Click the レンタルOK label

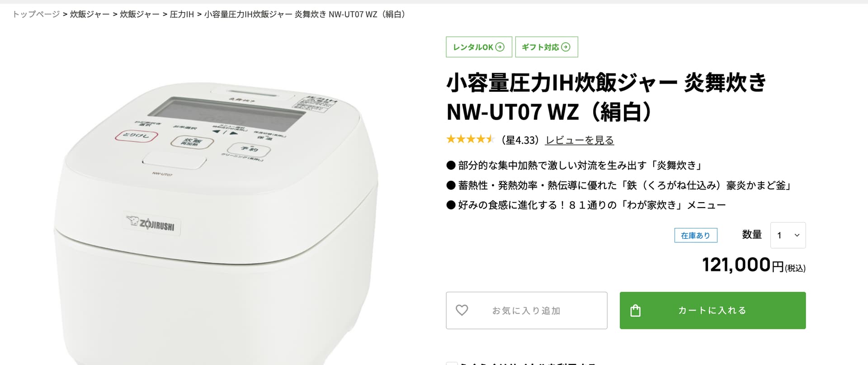pyautogui.click(x=473, y=47)
